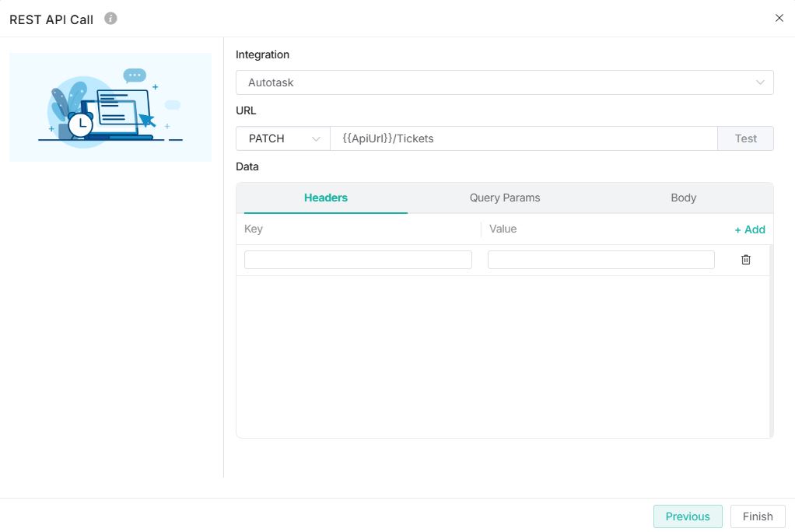Open the Autotask integration dropdown
The height and width of the screenshot is (532, 795).
click(x=498, y=82)
